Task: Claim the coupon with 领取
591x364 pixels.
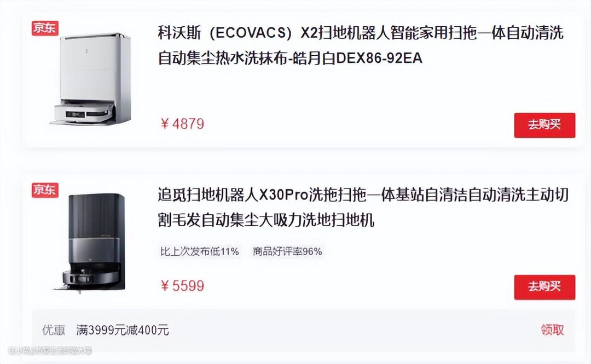Action: (x=553, y=330)
